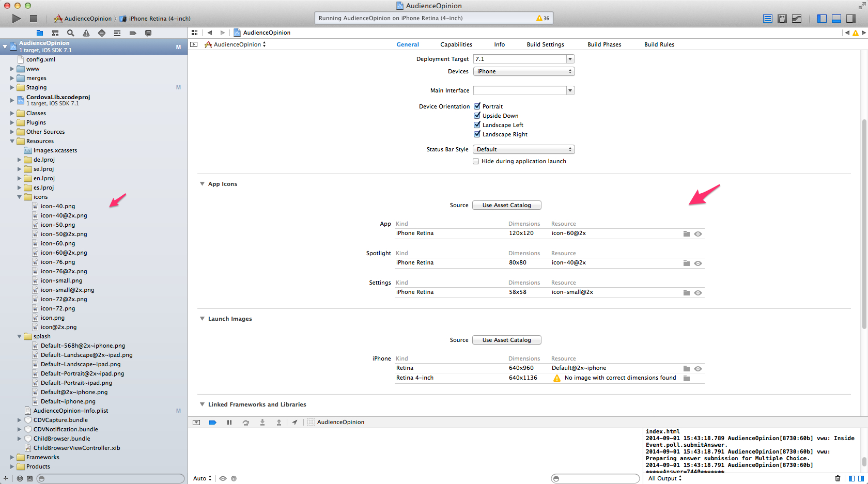The height and width of the screenshot is (484, 868).
Task: Open the related items grid menu
Action: click(x=194, y=33)
